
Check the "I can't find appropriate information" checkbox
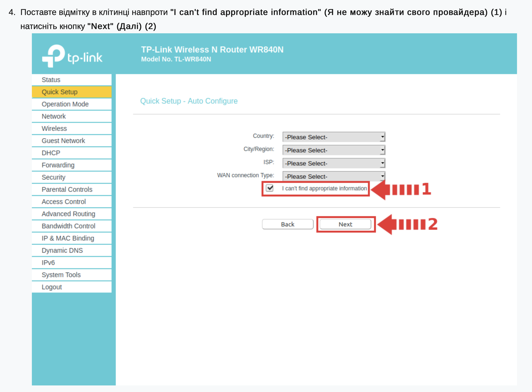click(x=270, y=188)
